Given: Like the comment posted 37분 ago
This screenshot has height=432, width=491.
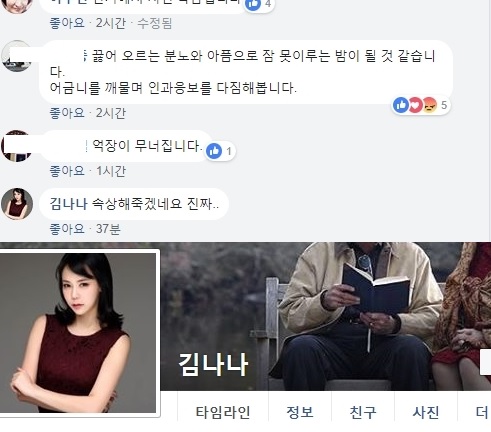Looking at the screenshot, I should [x=67, y=229].
